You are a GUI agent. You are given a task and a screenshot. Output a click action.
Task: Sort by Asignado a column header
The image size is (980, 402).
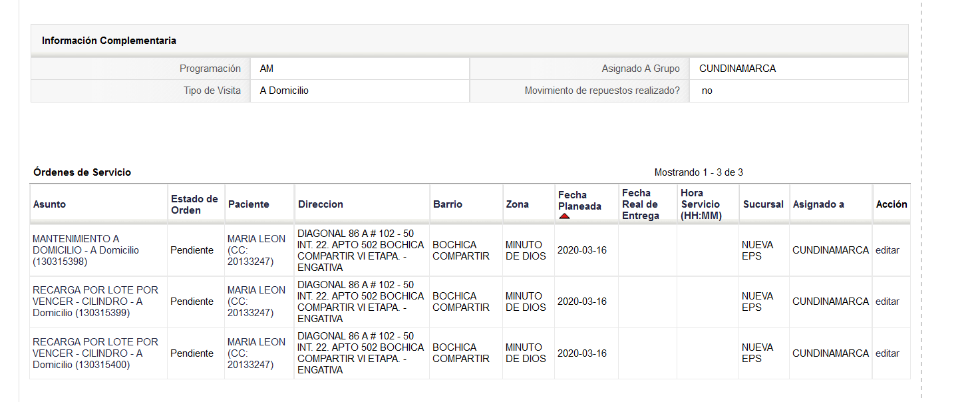[818, 204]
